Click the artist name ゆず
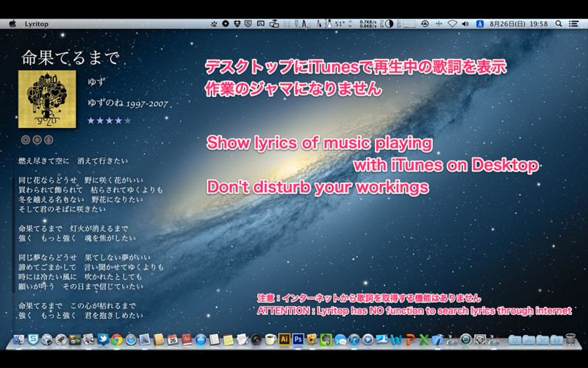Screen dimensions: 588x368 pyautogui.click(x=96, y=82)
